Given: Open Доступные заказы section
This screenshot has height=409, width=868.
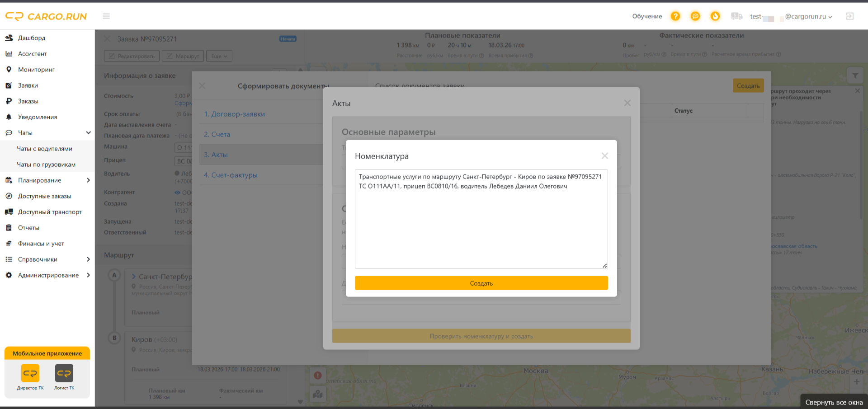Looking at the screenshot, I should click(45, 196).
